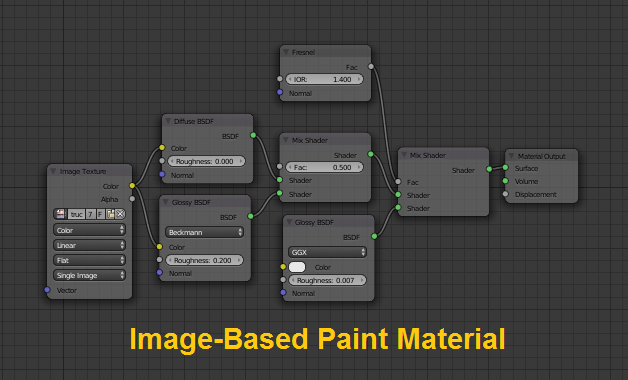Collapse the Material Output node
This screenshot has height=380, width=628.
click(511, 156)
